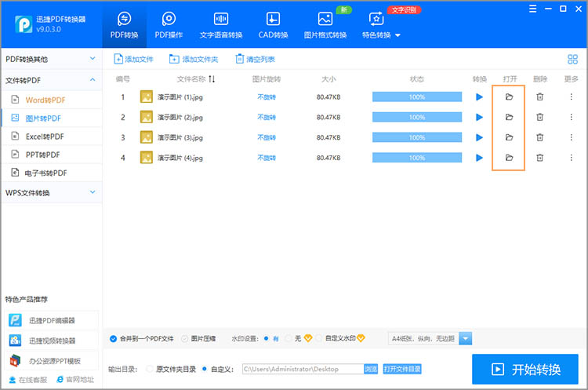
Task: Switch to the PDF操作 tab
Action: coord(169,25)
